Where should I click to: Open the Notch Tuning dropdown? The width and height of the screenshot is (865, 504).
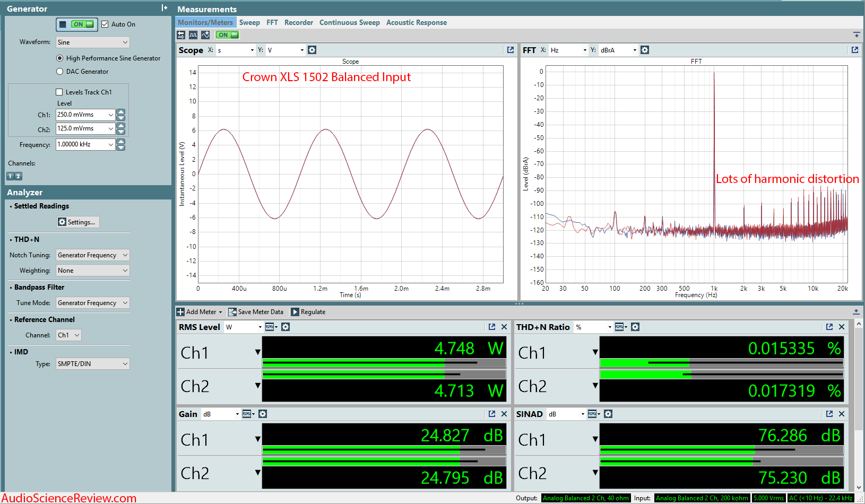93,255
